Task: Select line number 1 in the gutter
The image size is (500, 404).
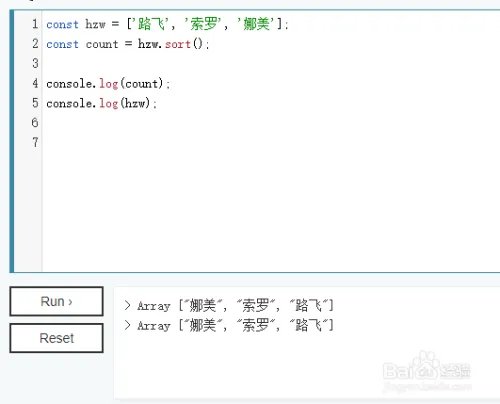Action: [35, 24]
